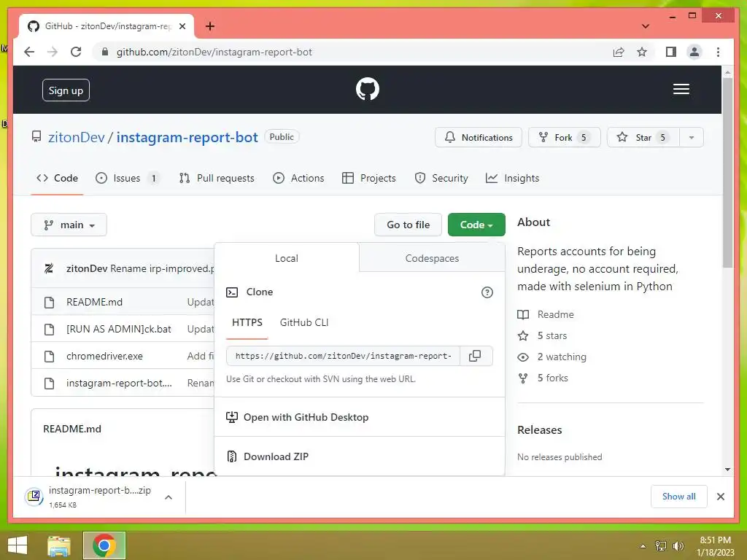Open the [RUN AS ADMIN]ck.bat file

click(119, 330)
